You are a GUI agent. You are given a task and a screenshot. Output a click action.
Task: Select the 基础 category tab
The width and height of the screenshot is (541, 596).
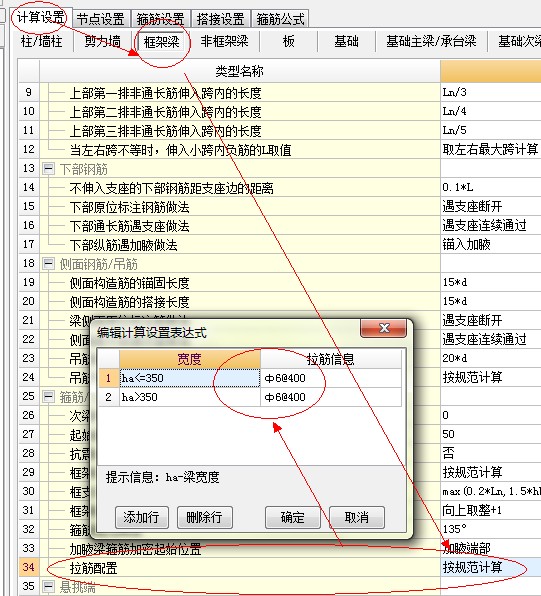[x=346, y=41]
